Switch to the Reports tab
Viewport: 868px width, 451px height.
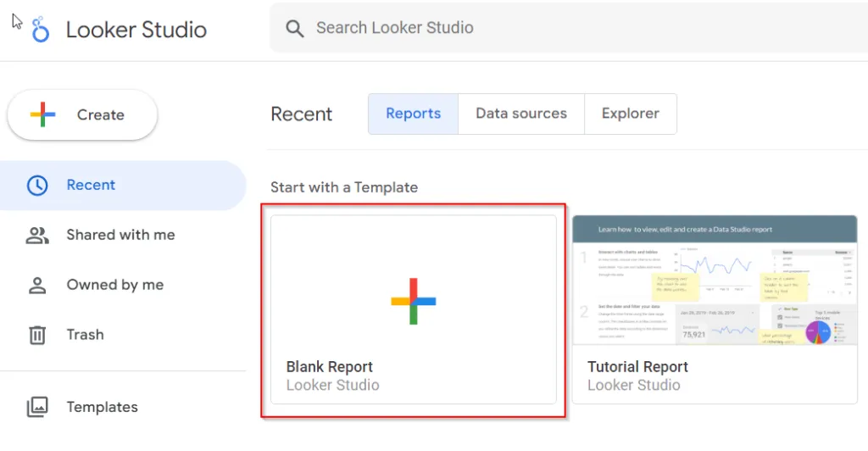pyautogui.click(x=414, y=114)
